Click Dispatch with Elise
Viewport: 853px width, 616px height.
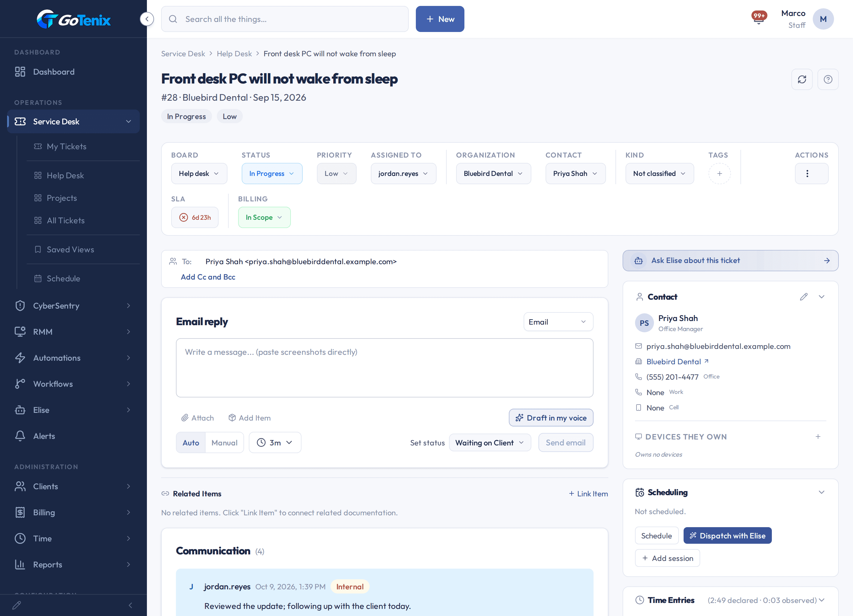pyautogui.click(x=727, y=535)
